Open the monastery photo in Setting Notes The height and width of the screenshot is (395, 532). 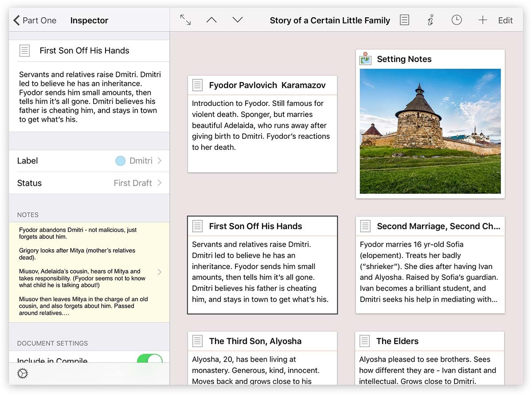430,131
